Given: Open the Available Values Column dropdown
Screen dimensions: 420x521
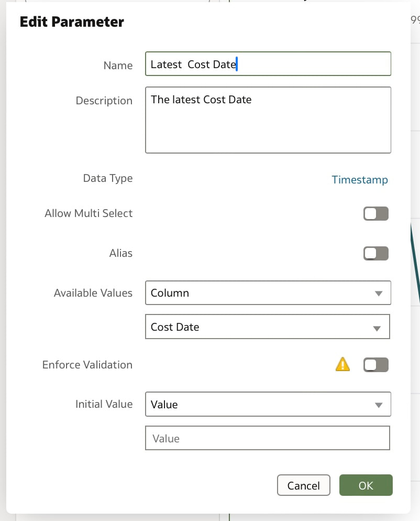Looking at the screenshot, I should (x=268, y=292).
